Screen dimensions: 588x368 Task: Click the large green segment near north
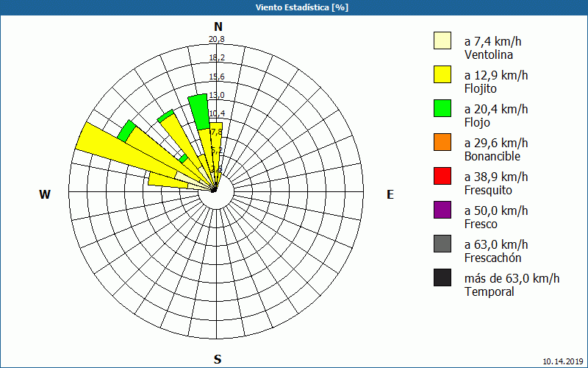pyautogui.click(x=198, y=112)
